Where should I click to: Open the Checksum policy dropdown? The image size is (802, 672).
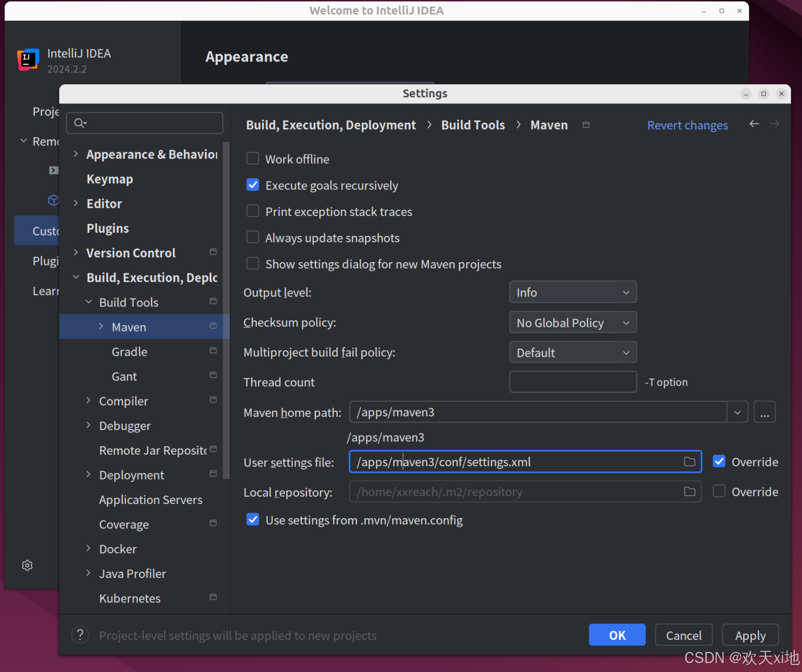click(x=573, y=322)
